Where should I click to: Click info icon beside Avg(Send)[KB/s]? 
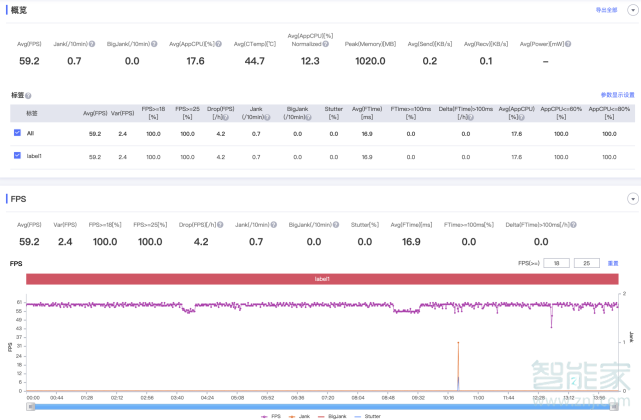[x=458, y=44]
